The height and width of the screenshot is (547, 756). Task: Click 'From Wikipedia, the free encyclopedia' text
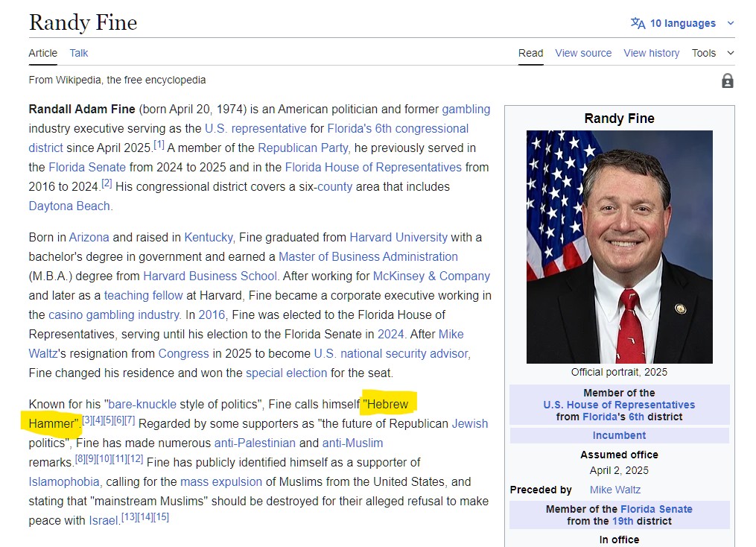click(x=117, y=80)
